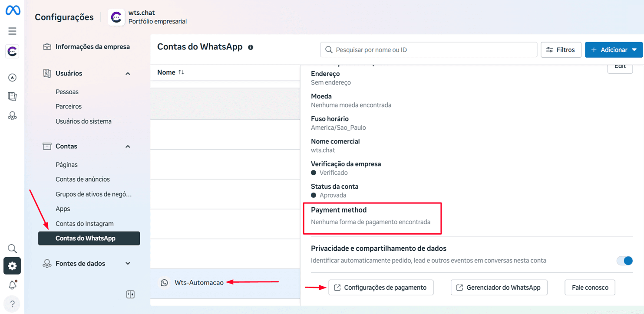
Task: Sort by the Nome column arrows
Action: coord(181,72)
